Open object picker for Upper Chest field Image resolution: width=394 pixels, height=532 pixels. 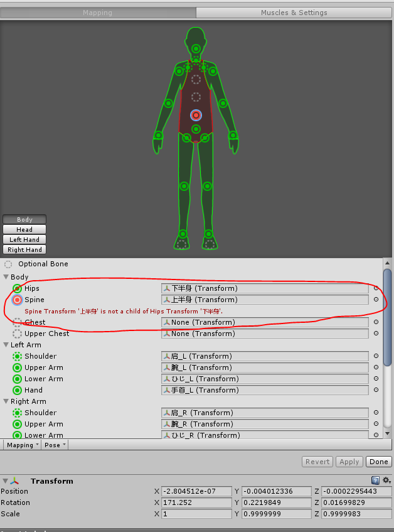tap(376, 333)
